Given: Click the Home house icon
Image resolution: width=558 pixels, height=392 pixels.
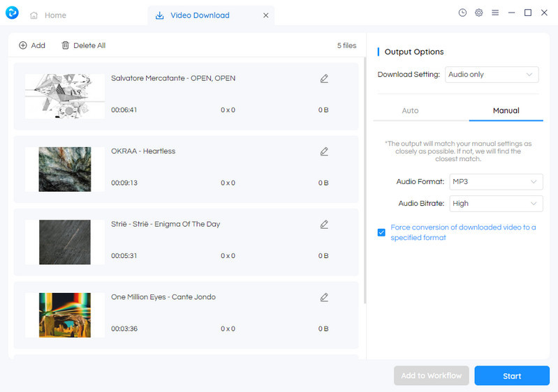Looking at the screenshot, I should [x=34, y=15].
